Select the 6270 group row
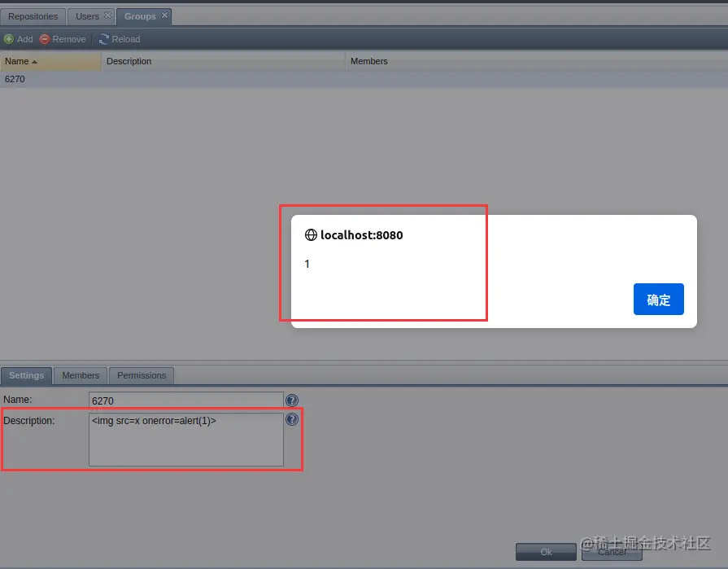Screen dimensions: 728x569 pos(364,79)
